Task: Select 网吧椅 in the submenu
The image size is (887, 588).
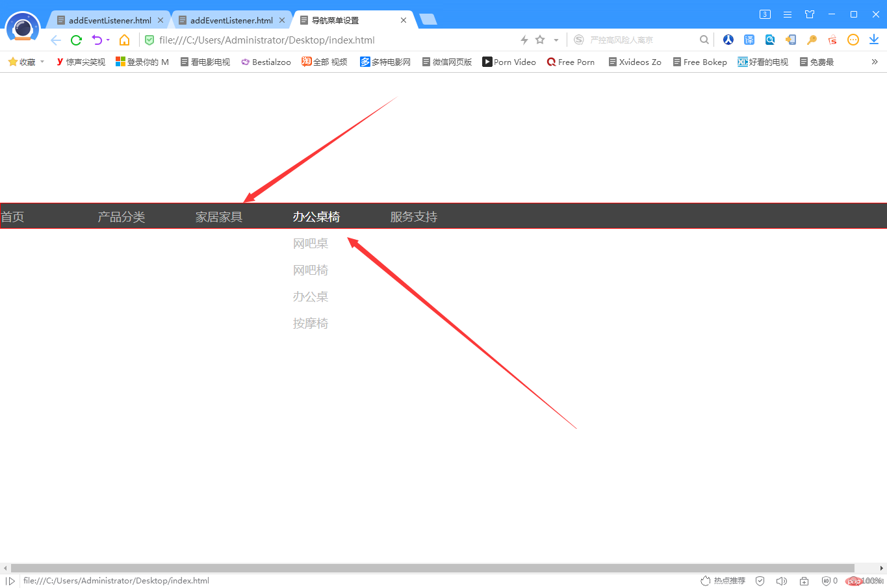Action: coord(311,270)
